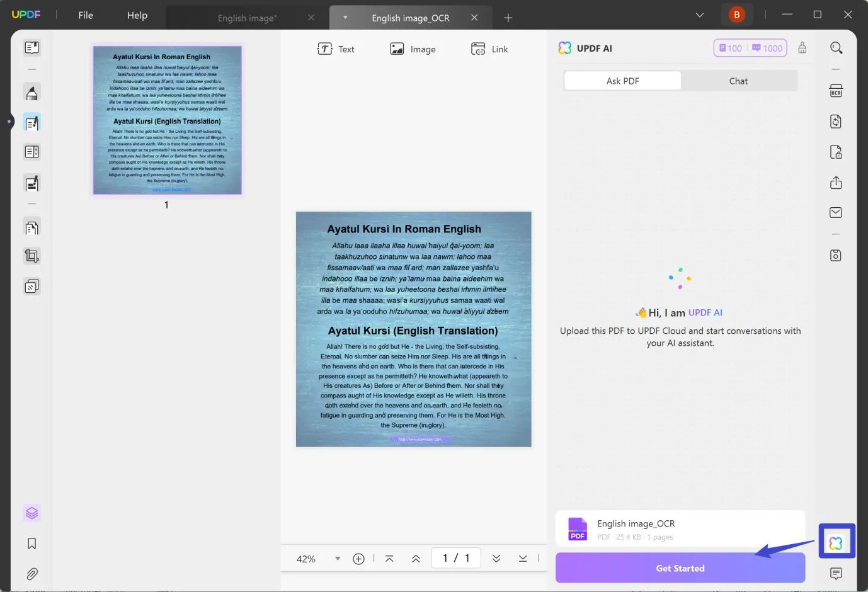The height and width of the screenshot is (592, 868).
Task: Expand the tab list dropdown arrow
Action: (700, 15)
